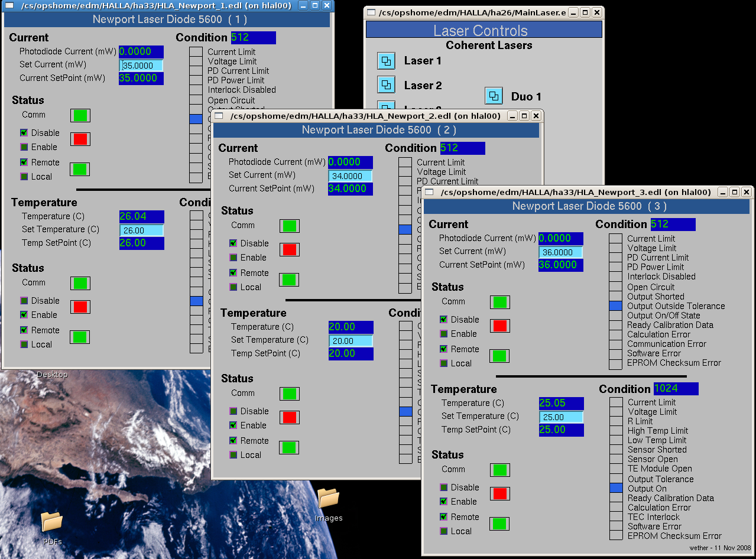Toggle Enable in Newport 1 Current Status

pos(24,147)
